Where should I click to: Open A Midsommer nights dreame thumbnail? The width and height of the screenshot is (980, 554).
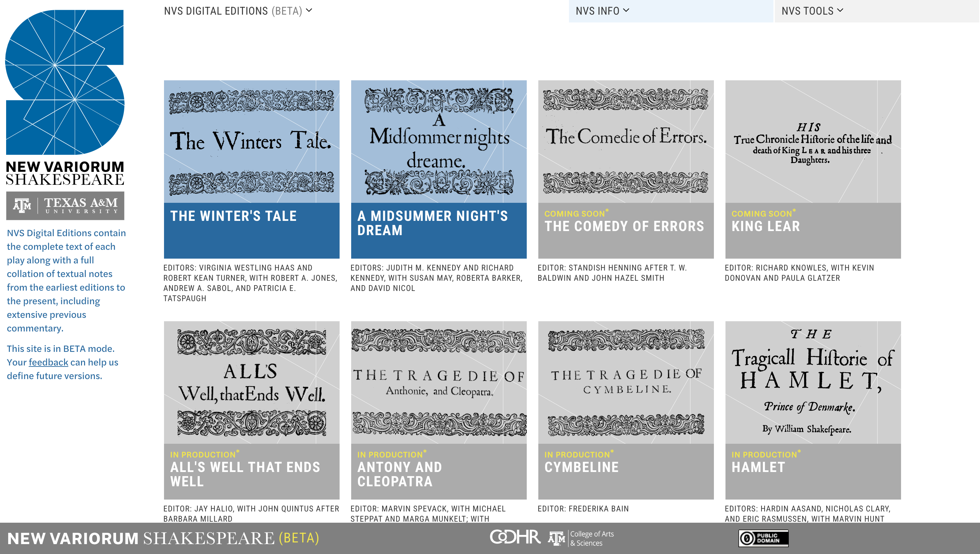coord(439,141)
